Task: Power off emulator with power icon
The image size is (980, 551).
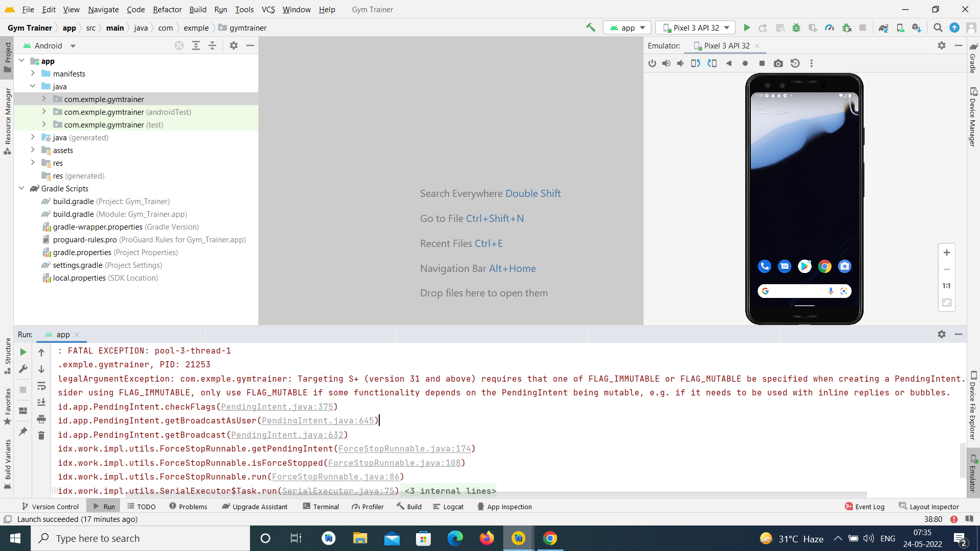Action: [652, 63]
